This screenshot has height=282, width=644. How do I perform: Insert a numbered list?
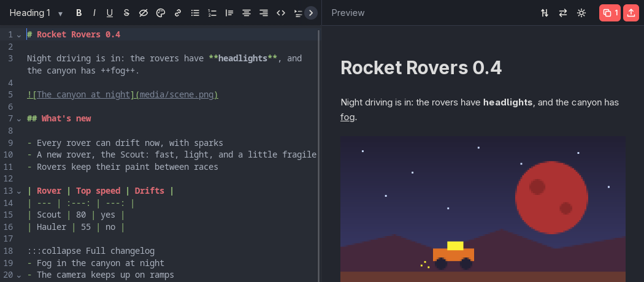click(212, 13)
